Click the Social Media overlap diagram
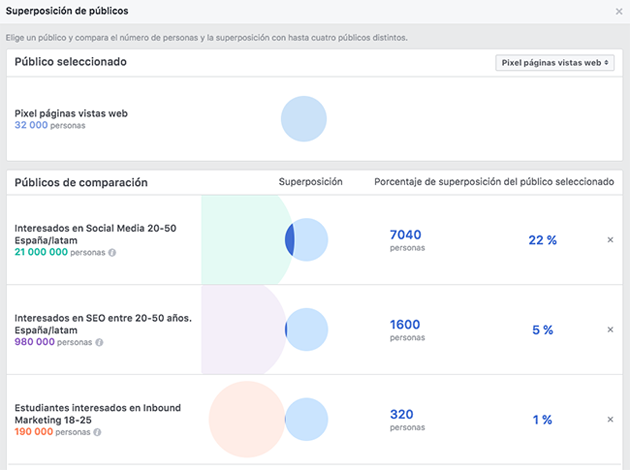The image size is (630, 470). point(265,240)
